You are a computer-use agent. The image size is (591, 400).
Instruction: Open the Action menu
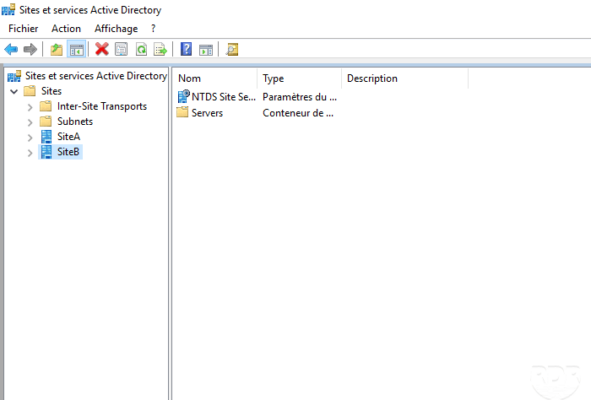66,29
